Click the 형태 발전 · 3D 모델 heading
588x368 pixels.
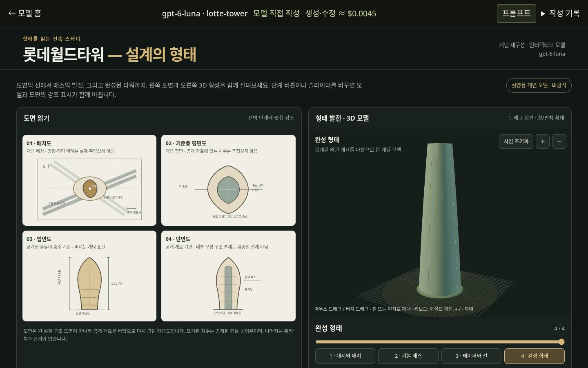click(x=342, y=118)
